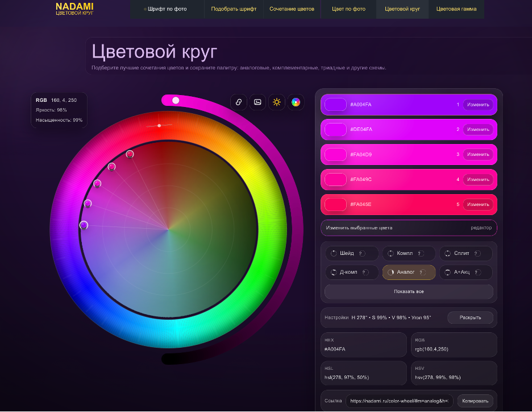Viewport: 532px width, 412px height.
Task: Open the help icon beside А+Акц
Action: click(477, 273)
